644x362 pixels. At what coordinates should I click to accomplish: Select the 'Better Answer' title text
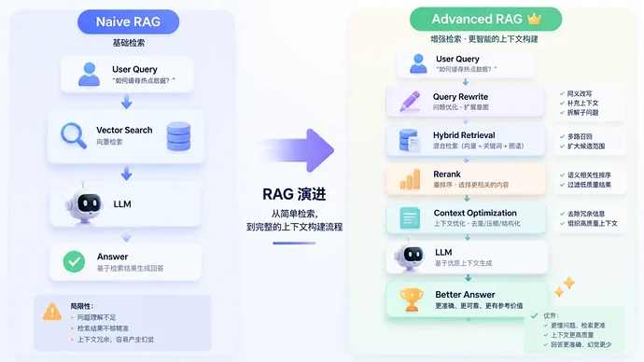pyautogui.click(x=465, y=295)
